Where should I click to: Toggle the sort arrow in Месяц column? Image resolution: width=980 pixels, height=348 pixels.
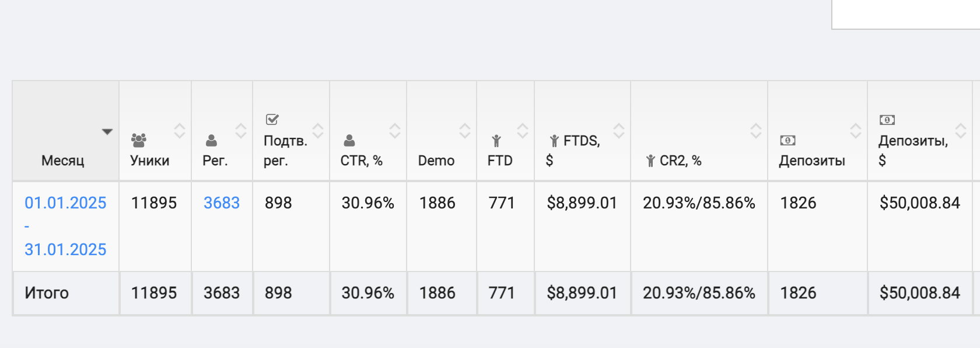coord(107,131)
